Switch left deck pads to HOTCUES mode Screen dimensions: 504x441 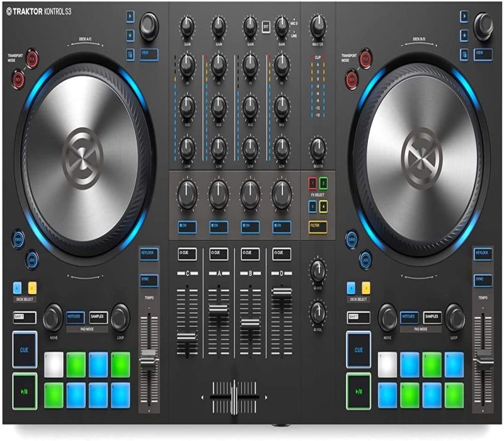pyautogui.click(x=76, y=318)
